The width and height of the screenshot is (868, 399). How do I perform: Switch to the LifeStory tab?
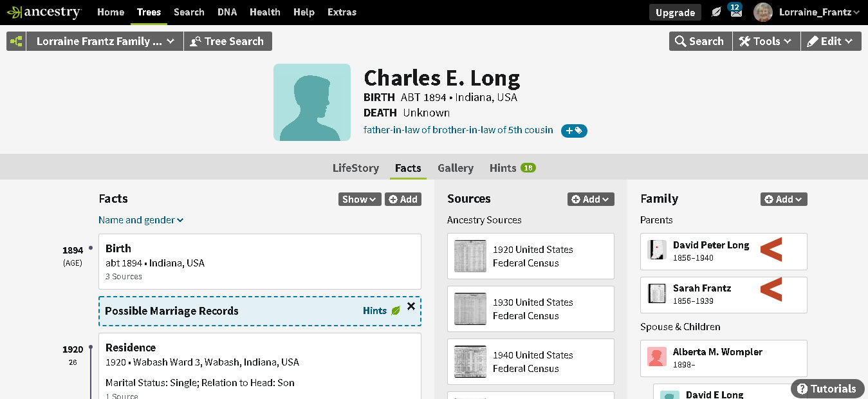(355, 168)
